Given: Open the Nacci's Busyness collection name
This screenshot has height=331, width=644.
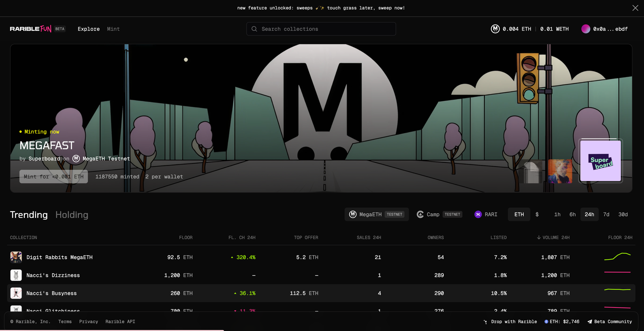Looking at the screenshot, I should [x=52, y=293].
